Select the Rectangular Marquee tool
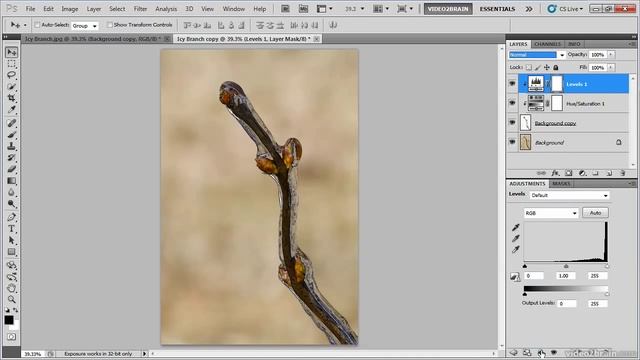 pos(11,64)
